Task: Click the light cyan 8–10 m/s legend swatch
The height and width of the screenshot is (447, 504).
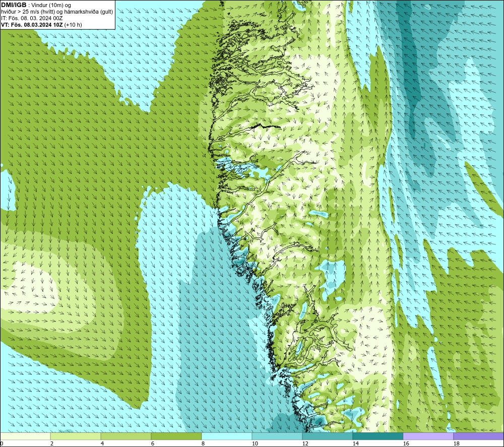Action: pyautogui.click(x=227, y=436)
